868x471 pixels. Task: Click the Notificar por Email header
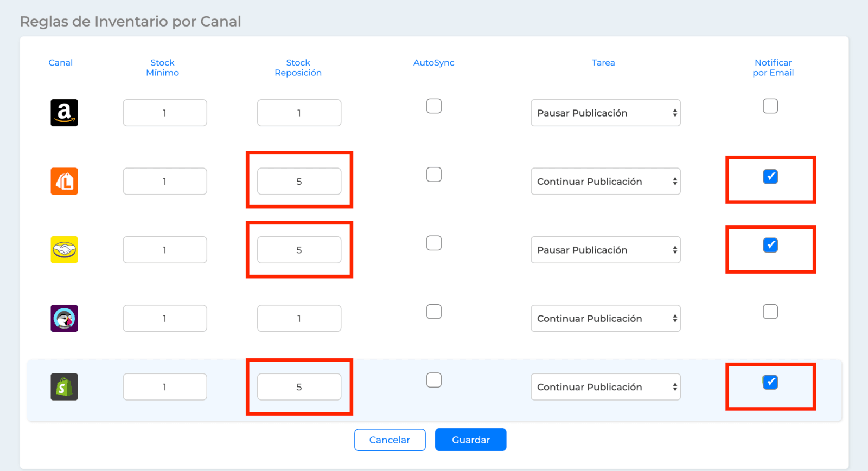[x=773, y=68]
